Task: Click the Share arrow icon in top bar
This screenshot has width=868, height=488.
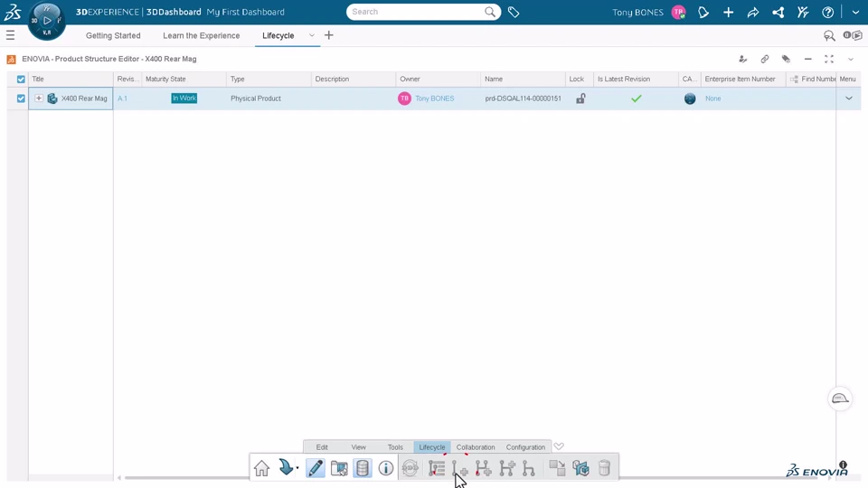Action: click(x=753, y=12)
